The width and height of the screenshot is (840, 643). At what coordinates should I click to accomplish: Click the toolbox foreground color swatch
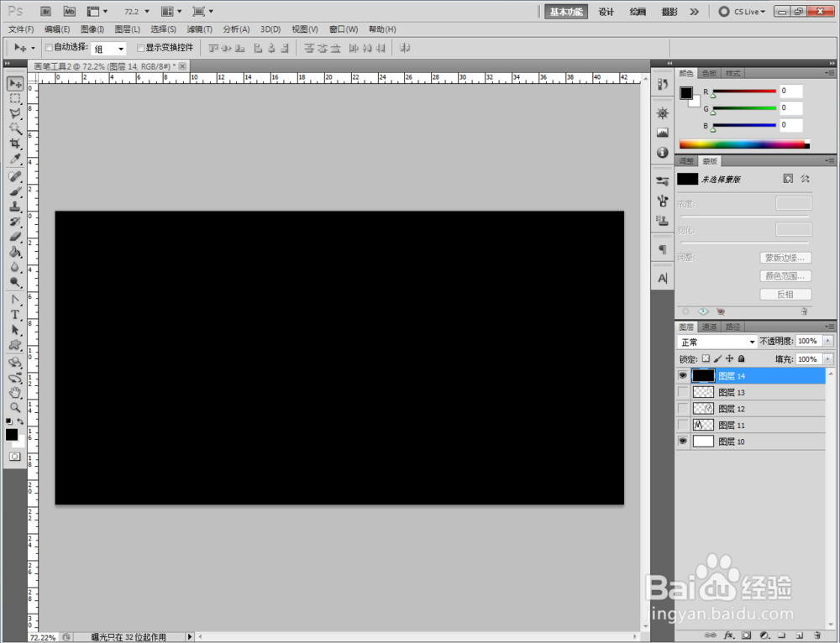click(11, 434)
